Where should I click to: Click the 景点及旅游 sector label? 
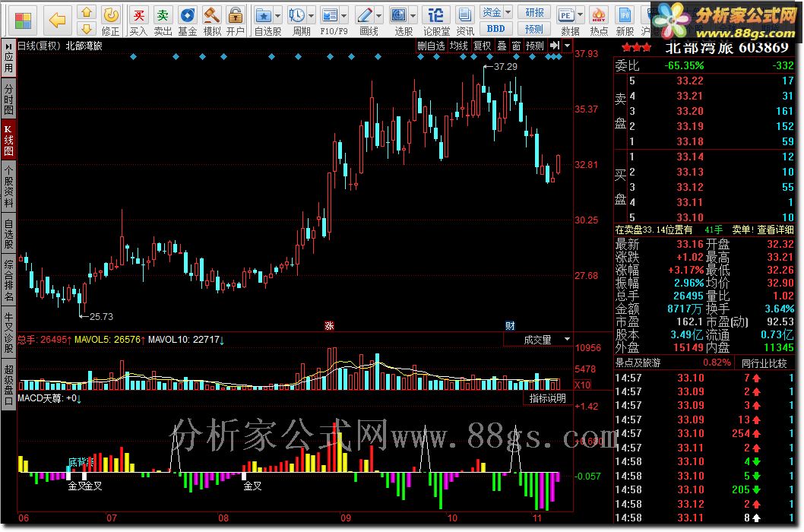click(x=638, y=363)
